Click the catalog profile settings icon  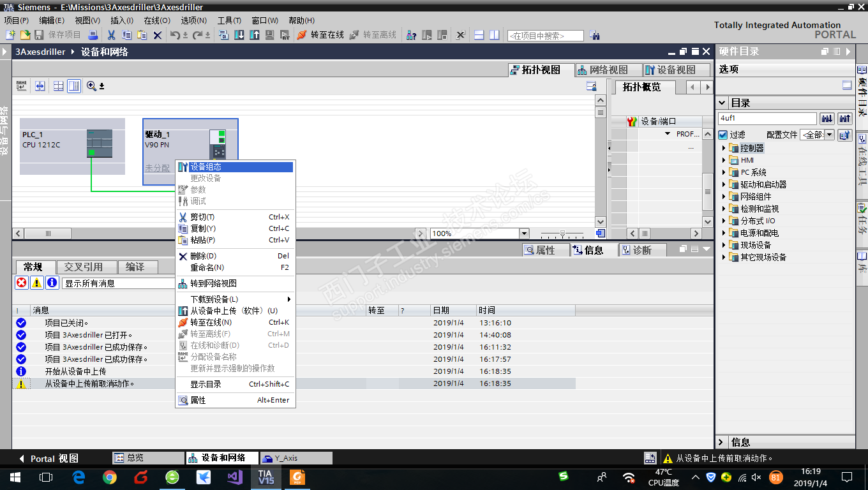(845, 135)
